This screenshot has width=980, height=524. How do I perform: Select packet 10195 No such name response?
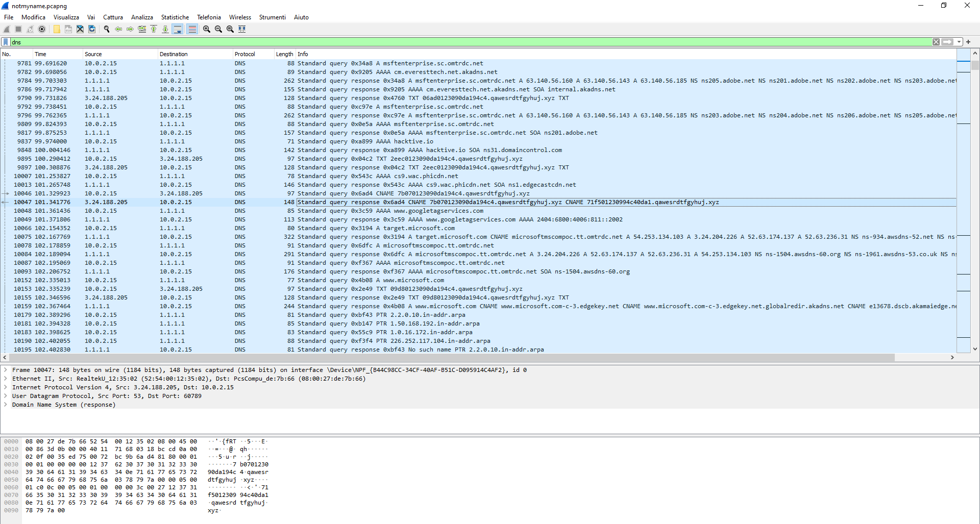point(478,350)
